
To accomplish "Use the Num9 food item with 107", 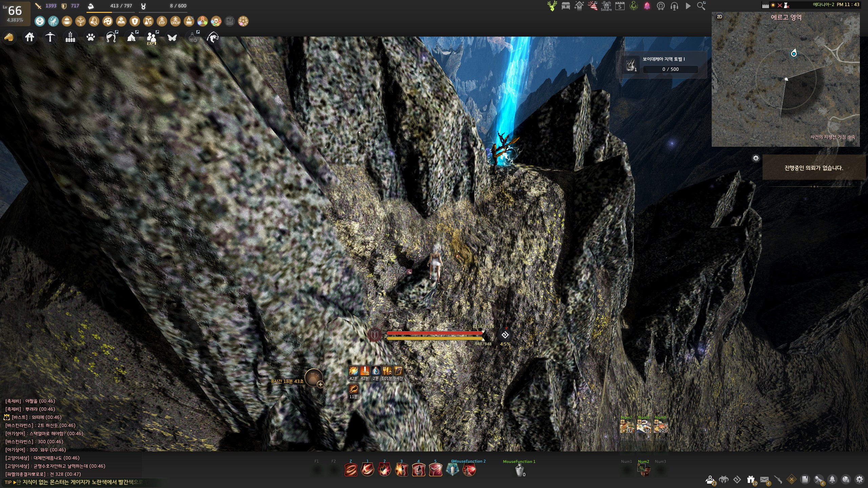I will [x=660, y=426].
